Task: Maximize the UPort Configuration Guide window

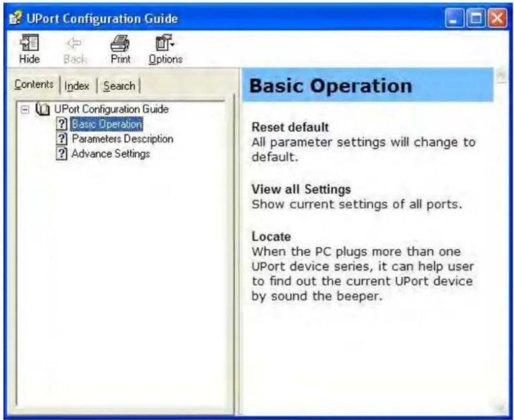Action: [x=476, y=18]
